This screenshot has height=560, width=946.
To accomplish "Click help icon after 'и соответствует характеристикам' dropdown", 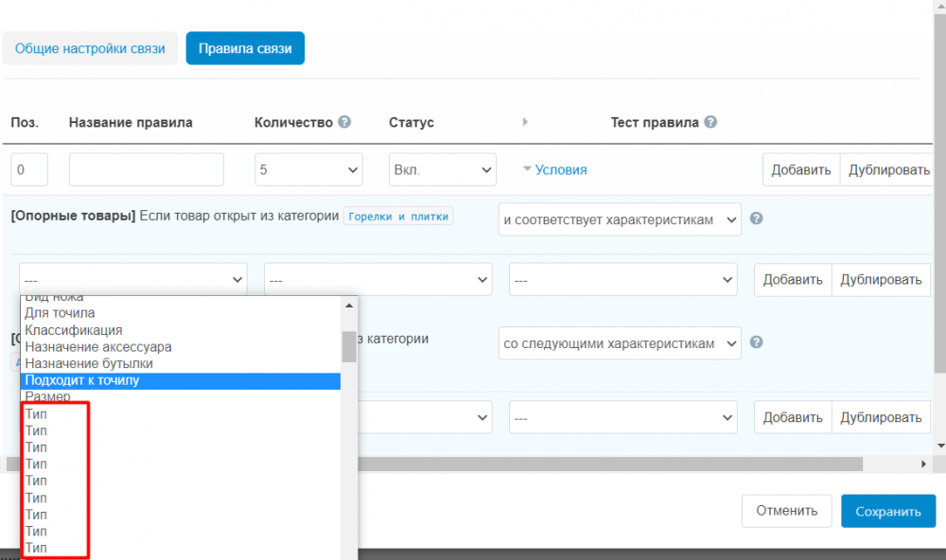I will click(x=756, y=219).
